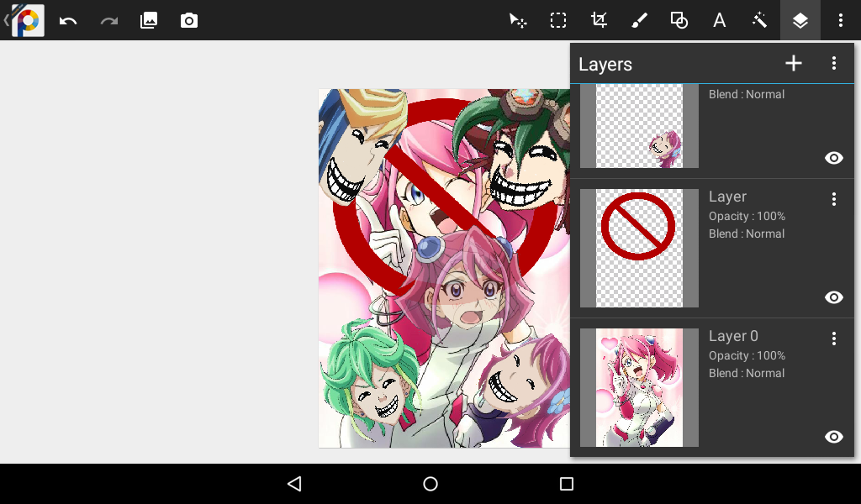Open the Layers panel options menu
This screenshot has width=861, height=504.
click(833, 63)
